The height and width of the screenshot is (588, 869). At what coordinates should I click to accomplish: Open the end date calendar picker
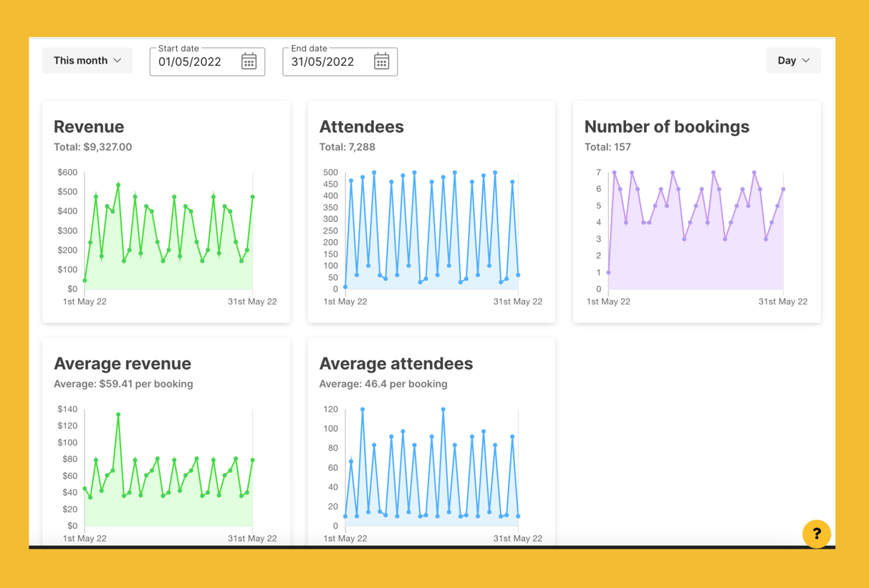click(x=382, y=62)
